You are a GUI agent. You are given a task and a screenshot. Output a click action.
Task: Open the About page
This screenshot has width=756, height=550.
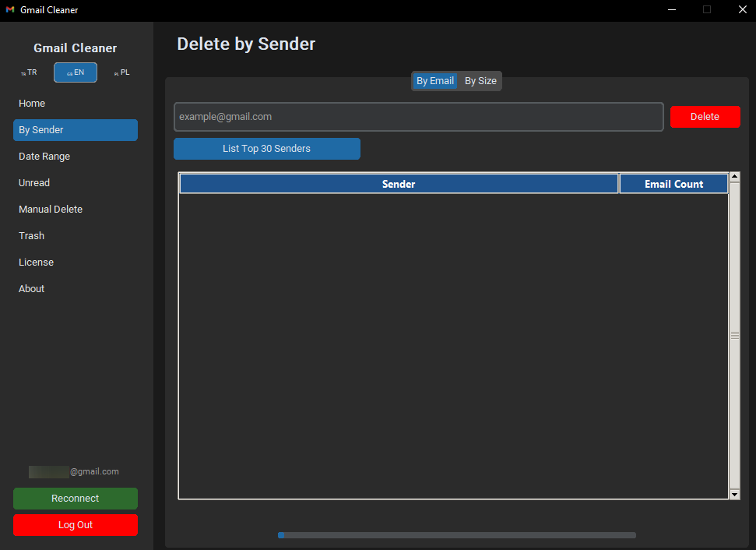[76, 289]
